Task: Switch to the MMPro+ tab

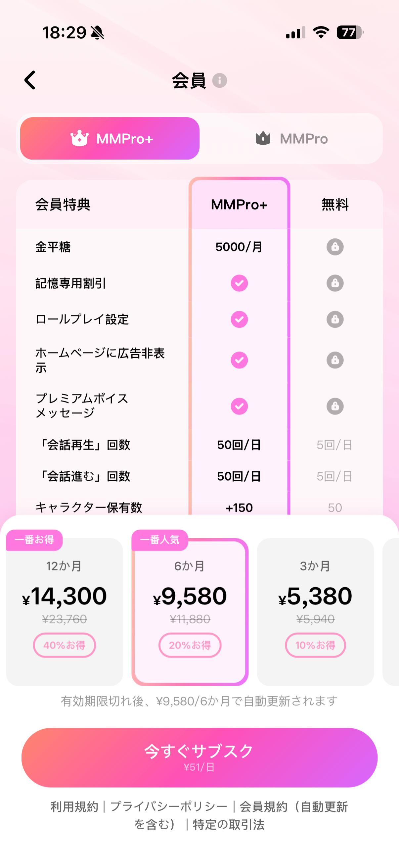Action: pos(110,138)
